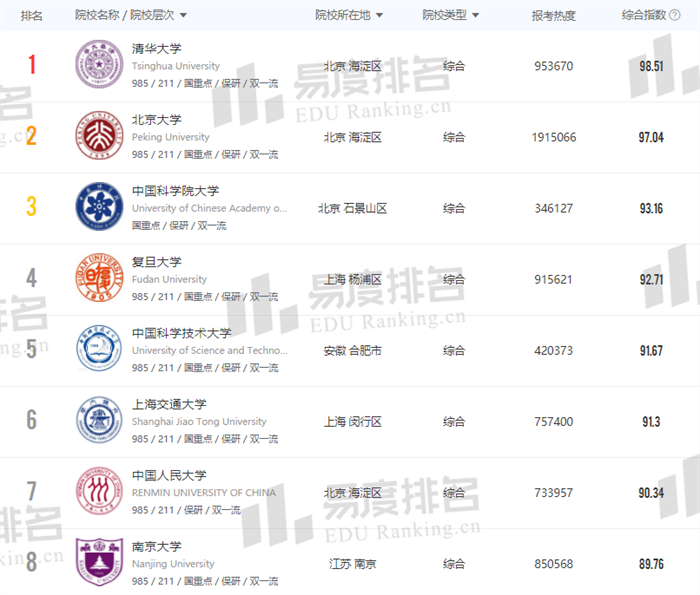Screen dimensions: 700x595
Task: Click the 报考热度 value 757400
Action: (554, 422)
